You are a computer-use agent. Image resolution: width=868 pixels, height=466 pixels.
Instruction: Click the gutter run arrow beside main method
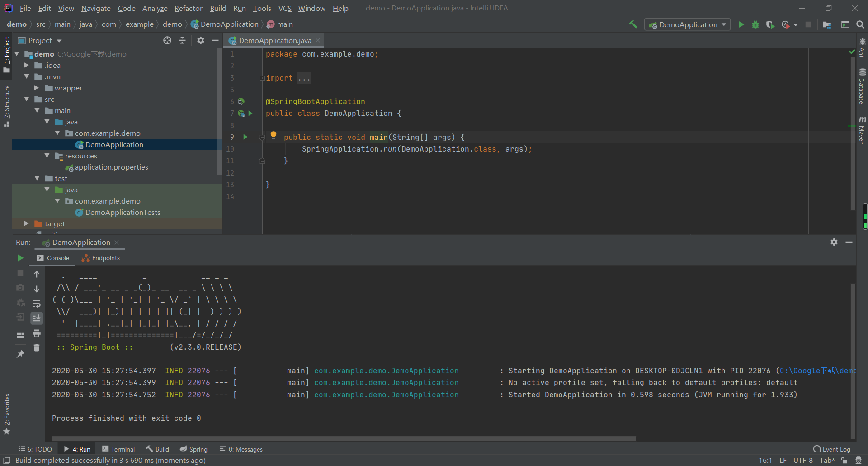click(245, 137)
